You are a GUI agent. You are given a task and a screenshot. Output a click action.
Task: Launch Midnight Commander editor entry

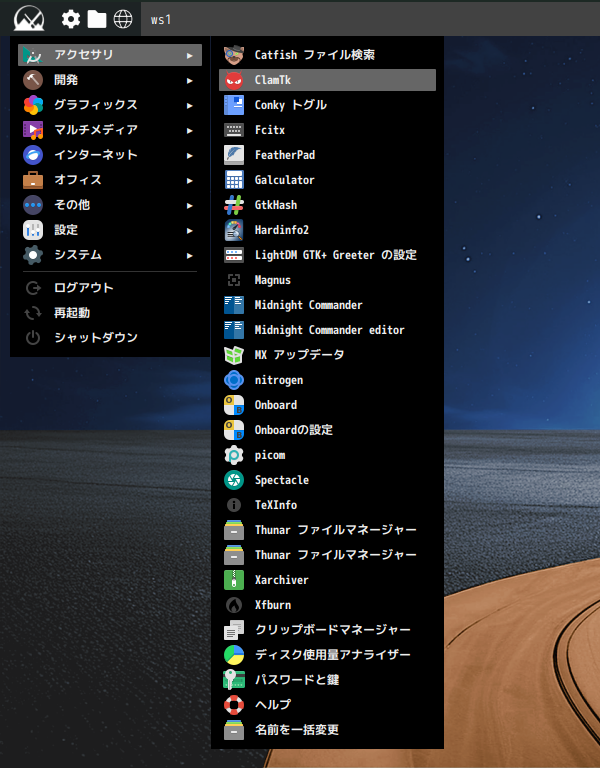click(x=327, y=330)
